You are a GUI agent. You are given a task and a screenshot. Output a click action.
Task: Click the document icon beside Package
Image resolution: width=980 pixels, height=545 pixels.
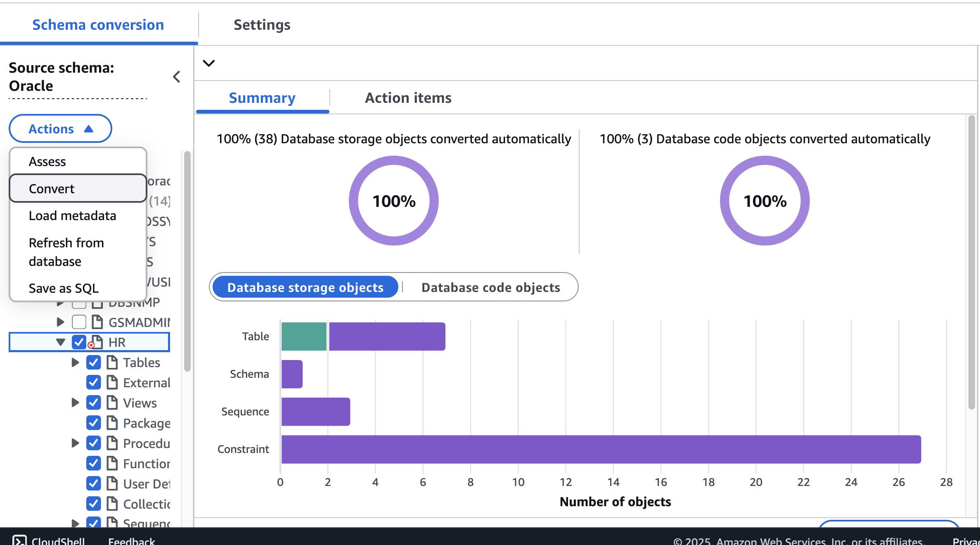112,423
